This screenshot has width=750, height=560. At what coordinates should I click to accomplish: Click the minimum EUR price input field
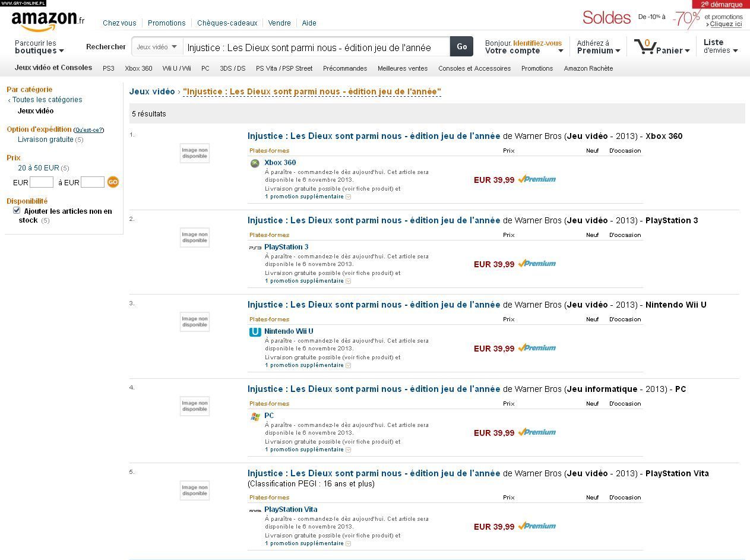[42, 182]
